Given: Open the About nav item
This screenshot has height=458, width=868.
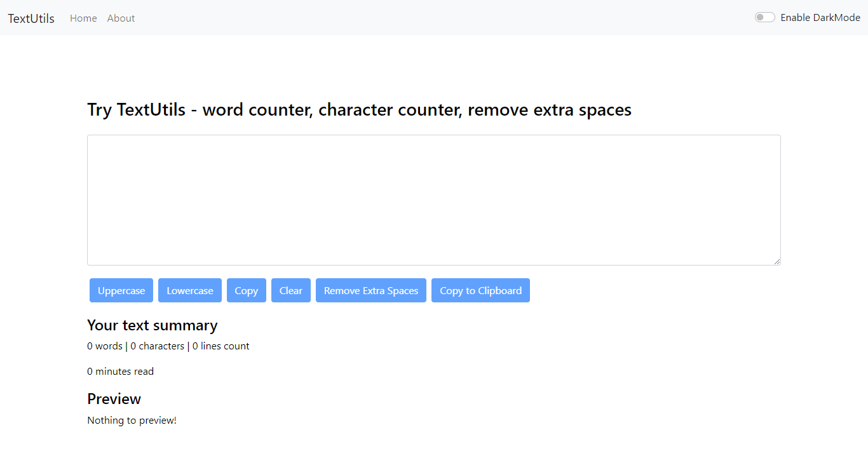Looking at the screenshot, I should pyautogui.click(x=121, y=18).
